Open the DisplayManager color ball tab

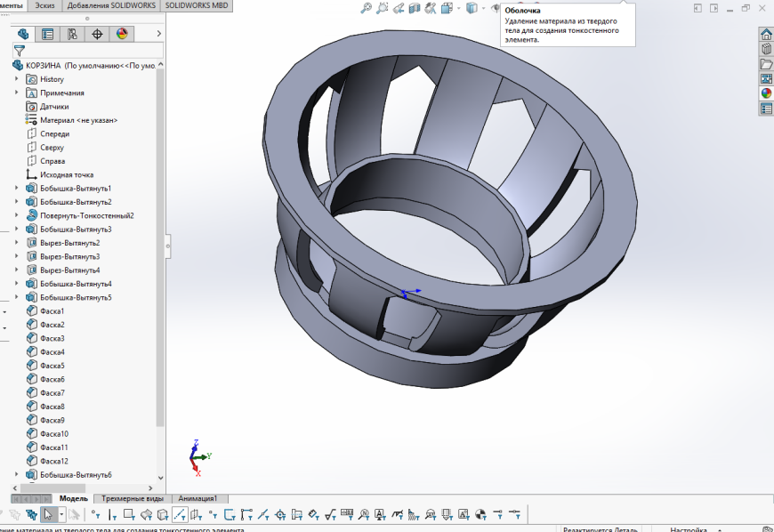pos(122,35)
